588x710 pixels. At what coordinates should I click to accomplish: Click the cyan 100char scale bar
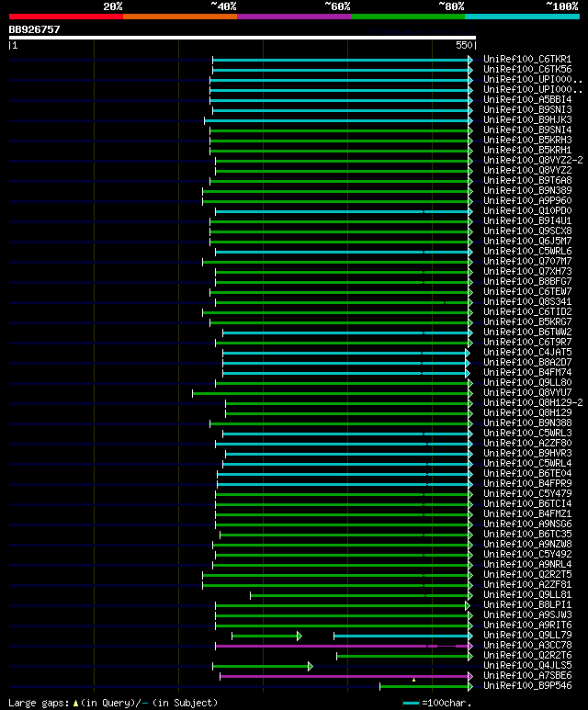tap(411, 704)
